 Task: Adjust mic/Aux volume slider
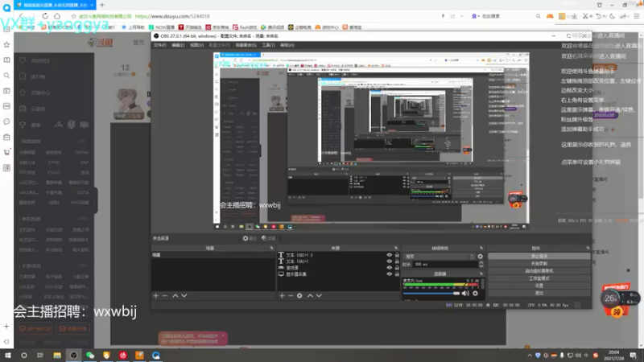pyautogui.click(x=431, y=294)
